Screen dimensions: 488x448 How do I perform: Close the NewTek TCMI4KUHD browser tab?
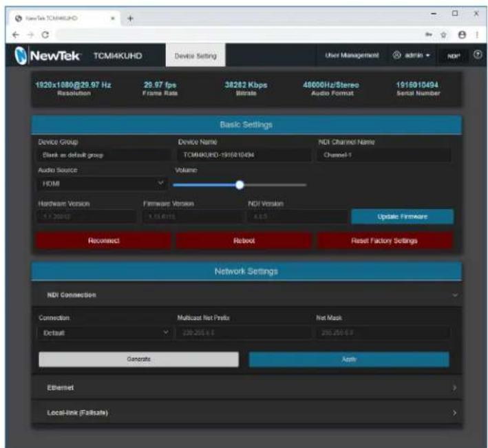click(x=113, y=19)
